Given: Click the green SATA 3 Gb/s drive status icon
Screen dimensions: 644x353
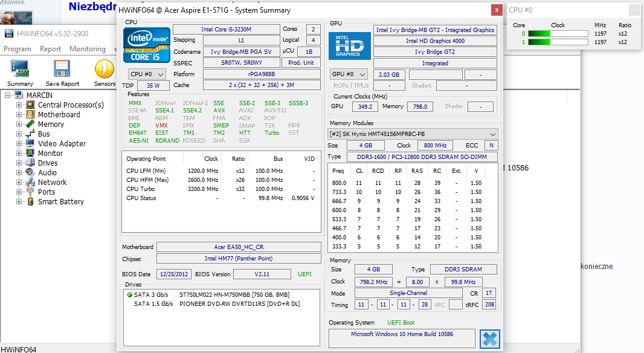Looking at the screenshot, I should tap(129, 294).
